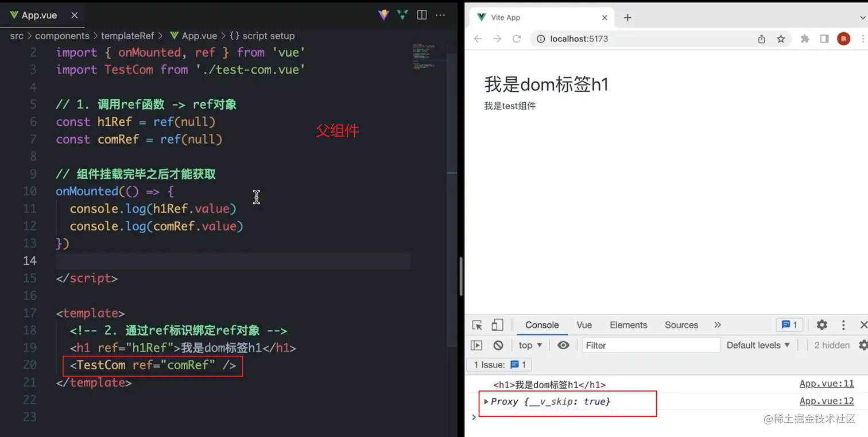
Task: Click the console prompt input line
Action: (x=666, y=417)
